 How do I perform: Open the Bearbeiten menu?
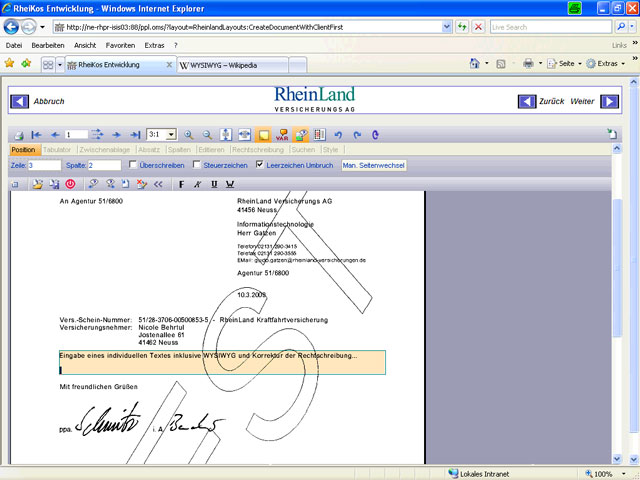click(48, 45)
